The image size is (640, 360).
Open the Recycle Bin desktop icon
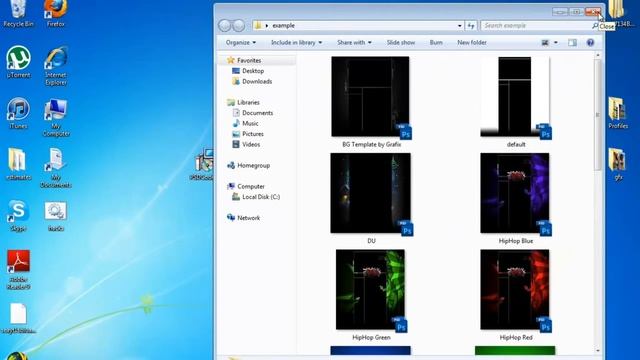[x=18, y=13]
